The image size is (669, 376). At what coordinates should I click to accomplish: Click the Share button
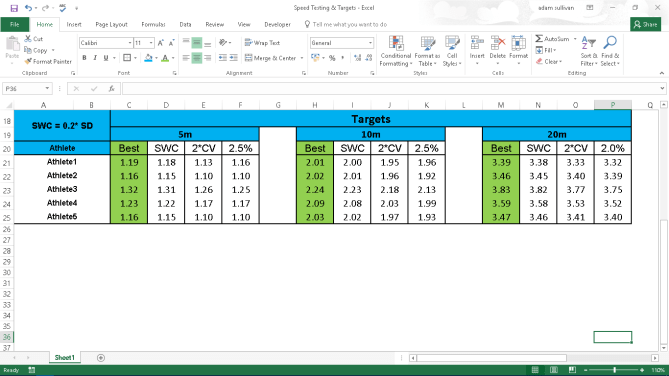[646, 24]
